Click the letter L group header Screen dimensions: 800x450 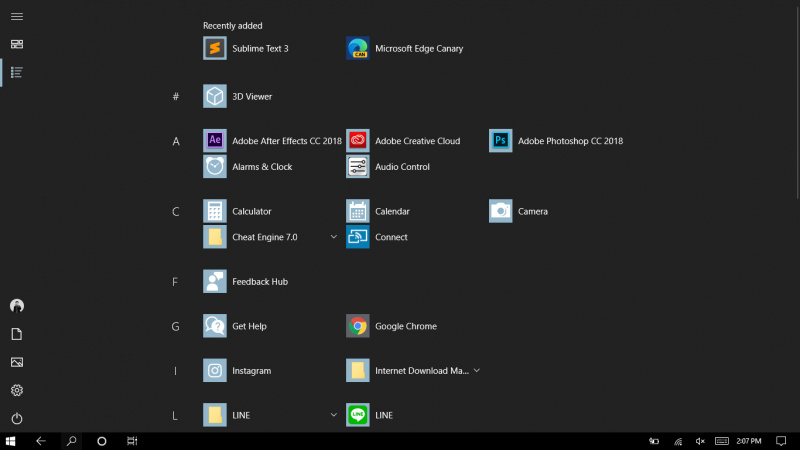pos(175,415)
